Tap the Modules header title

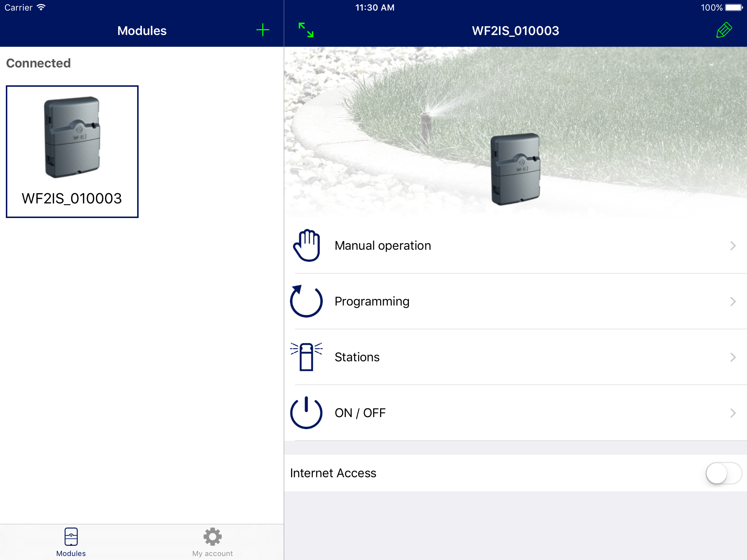(142, 31)
